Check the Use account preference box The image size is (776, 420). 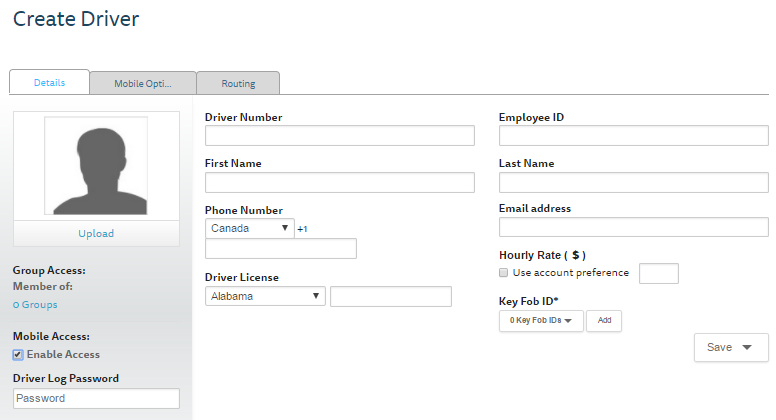[504, 273]
